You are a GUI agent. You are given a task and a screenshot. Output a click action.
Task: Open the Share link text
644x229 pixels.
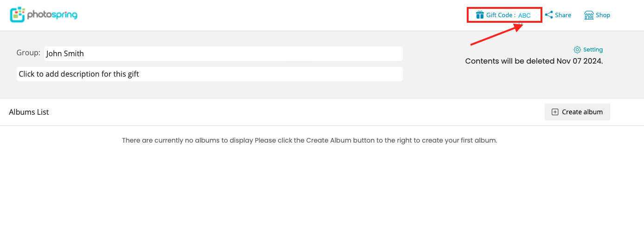pyautogui.click(x=563, y=15)
